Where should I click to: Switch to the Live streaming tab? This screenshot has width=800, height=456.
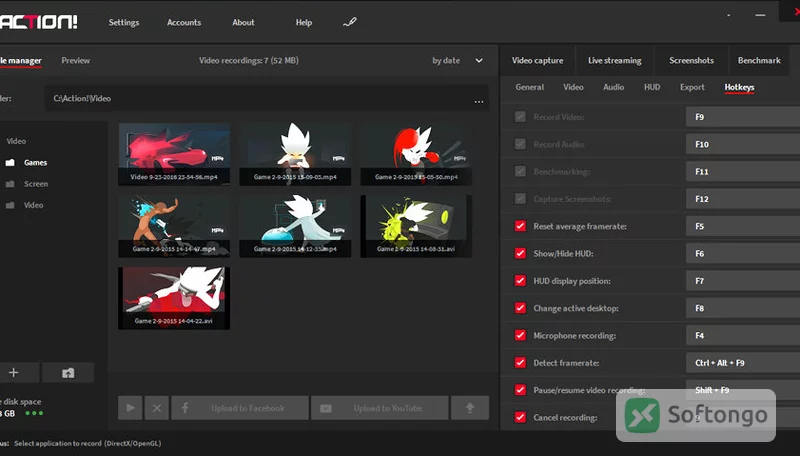point(615,60)
